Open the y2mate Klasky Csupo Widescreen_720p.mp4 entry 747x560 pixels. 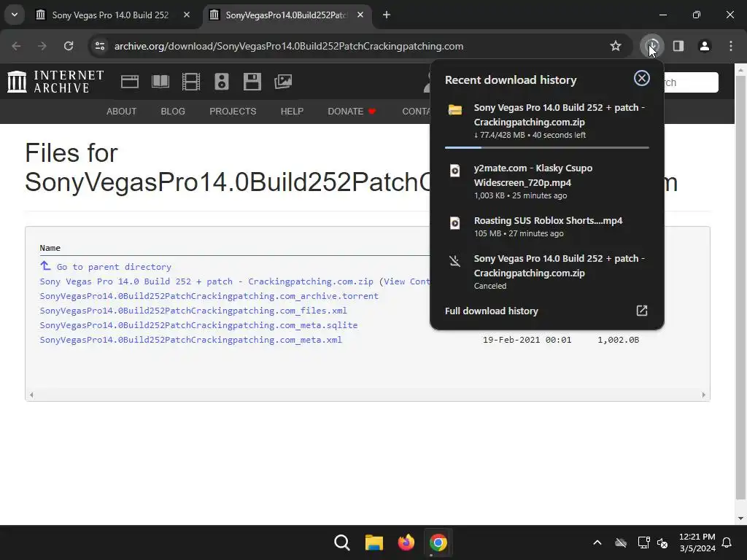click(x=546, y=182)
